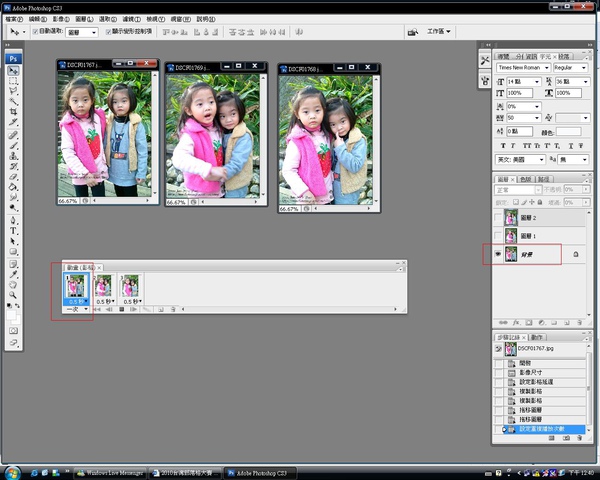Open the 檔案 (File) menu
The image size is (600, 480).
point(14,19)
